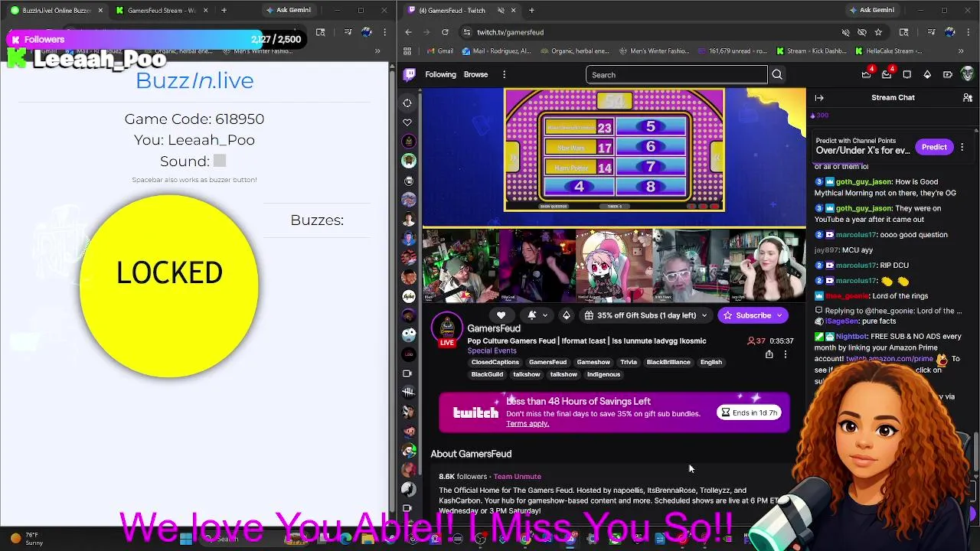Open the Special Events category link

[492, 350]
